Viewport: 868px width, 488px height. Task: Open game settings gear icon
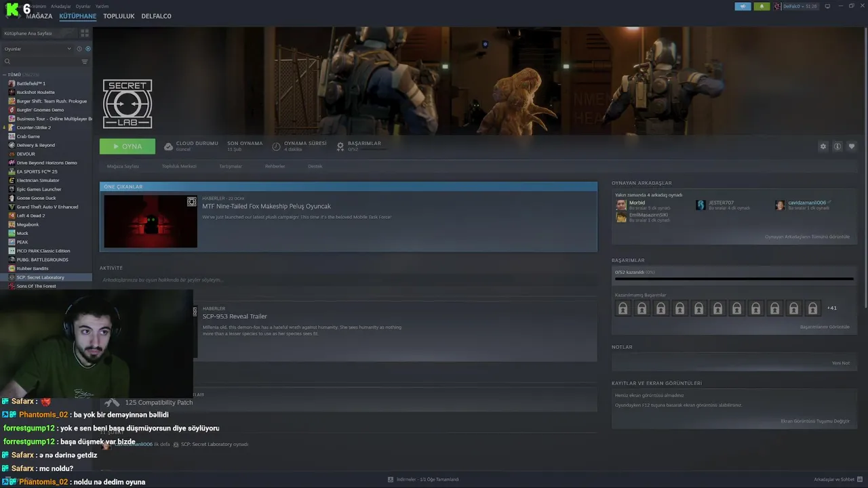click(823, 146)
